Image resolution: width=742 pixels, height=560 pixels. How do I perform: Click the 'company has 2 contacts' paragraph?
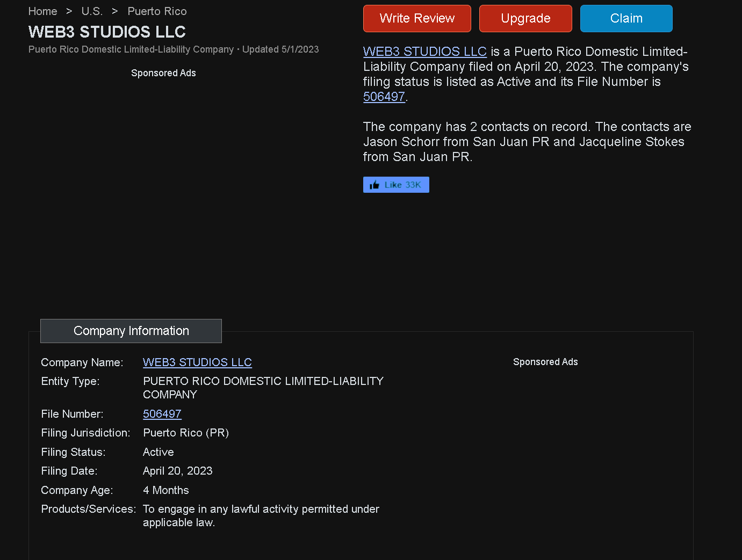click(x=527, y=142)
